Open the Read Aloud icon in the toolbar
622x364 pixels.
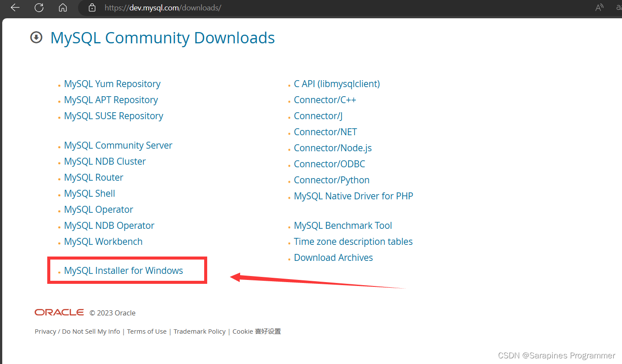[599, 7]
